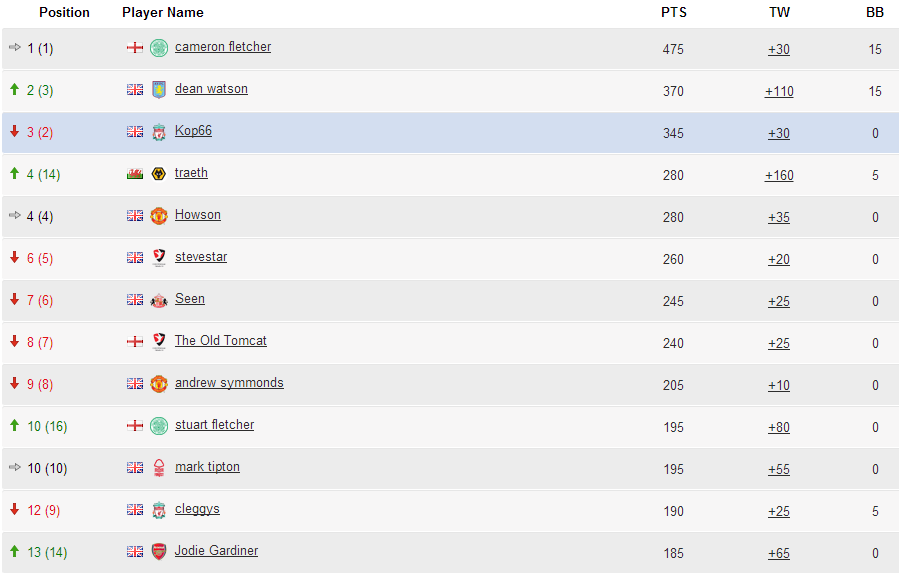Open cameron fletcher player profile
This screenshot has height=573, width=899.
click(x=222, y=46)
